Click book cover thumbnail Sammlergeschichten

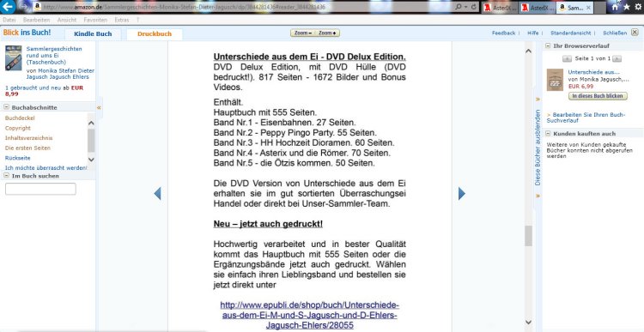point(13,57)
